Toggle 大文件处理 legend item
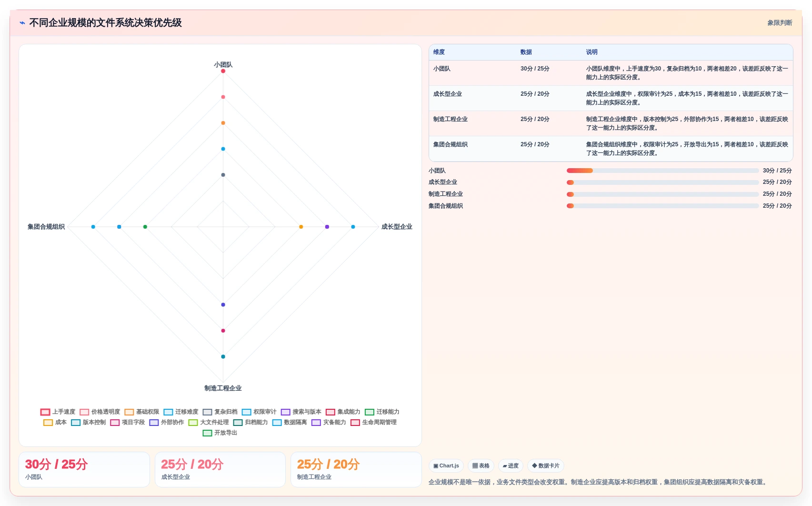Viewport: 812px width, 506px height. pyautogui.click(x=209, y=422)
